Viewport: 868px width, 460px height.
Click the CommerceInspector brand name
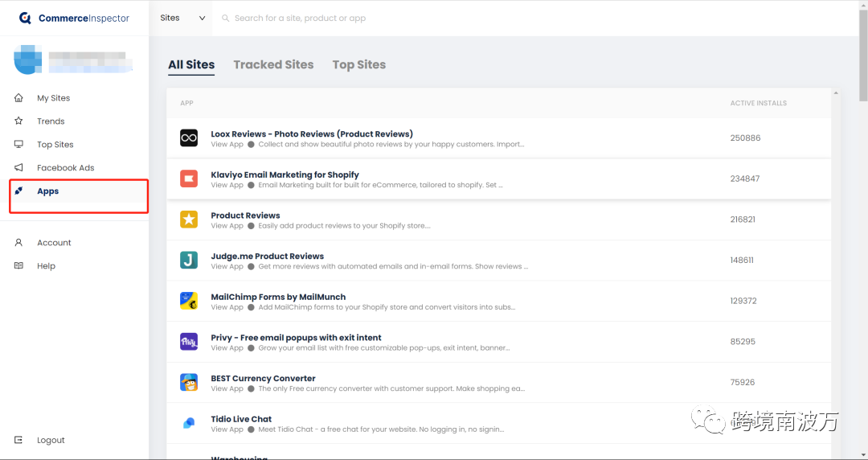click(84, 18)
